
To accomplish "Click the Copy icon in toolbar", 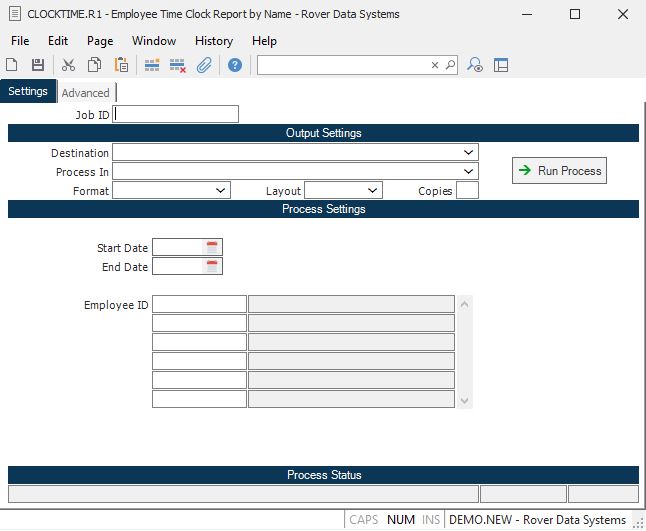I will coord(94,65).
